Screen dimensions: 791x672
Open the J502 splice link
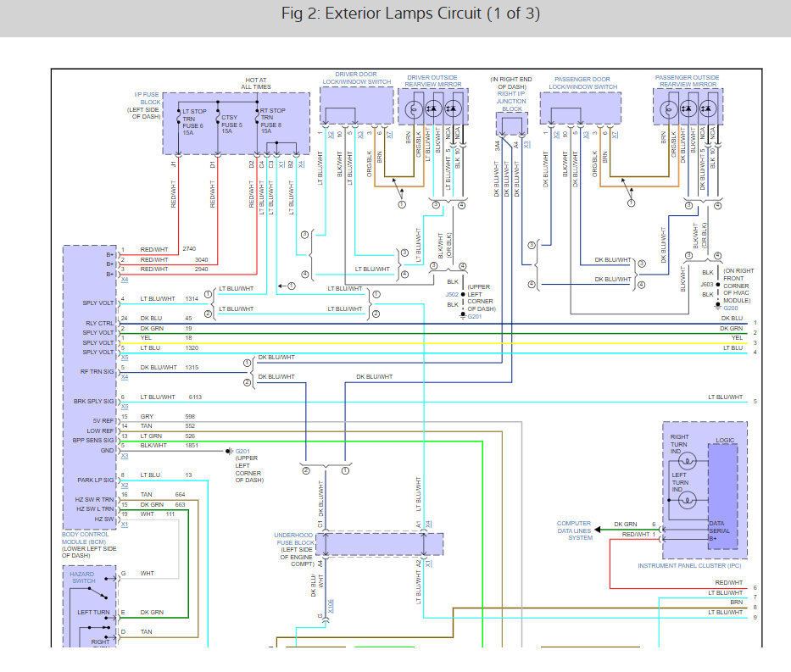(x=452, y=294)
